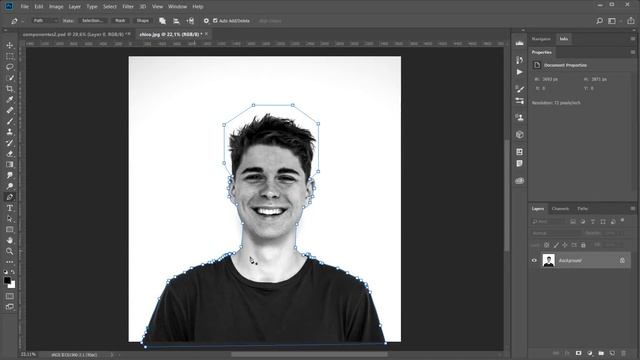This screenshot has width=640, height=360.
Task: Open the Filter menu
Action: pos(128,7)
